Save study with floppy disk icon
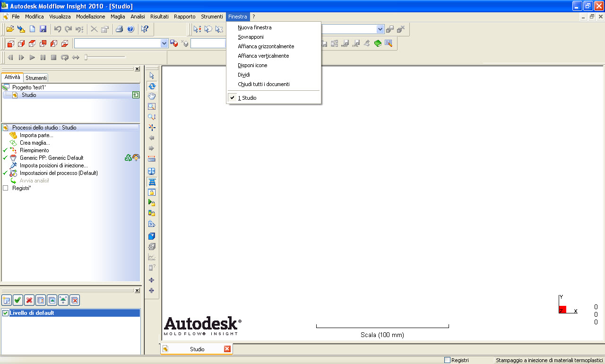This screenshot has width=605, height=364. pyautogui.click(x=43, y=29)
